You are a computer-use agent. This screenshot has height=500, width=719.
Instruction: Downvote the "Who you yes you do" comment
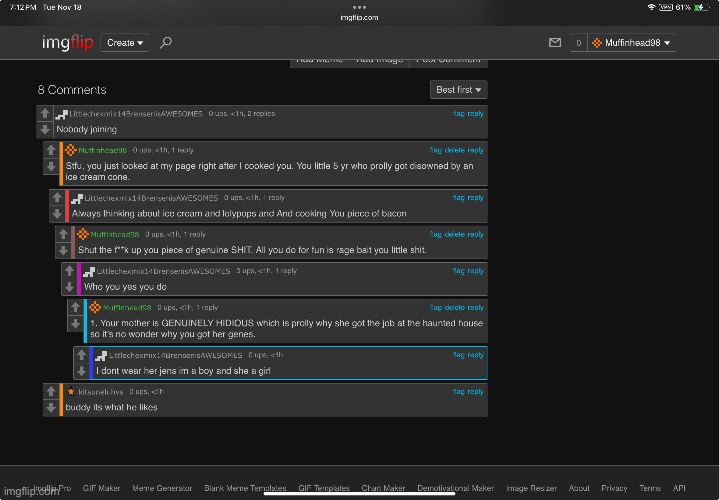pyautogui.click(x=68, y=287)
